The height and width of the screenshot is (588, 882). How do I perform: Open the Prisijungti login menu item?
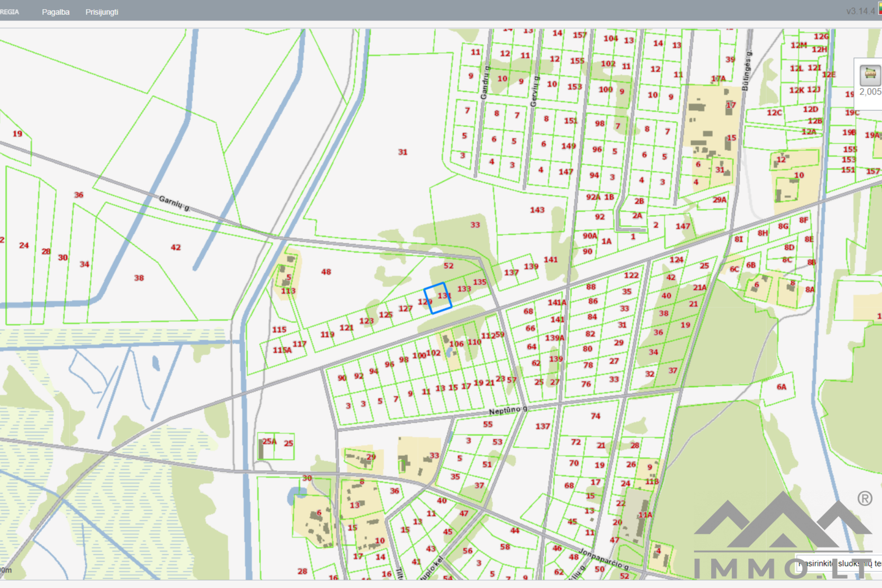102,12
